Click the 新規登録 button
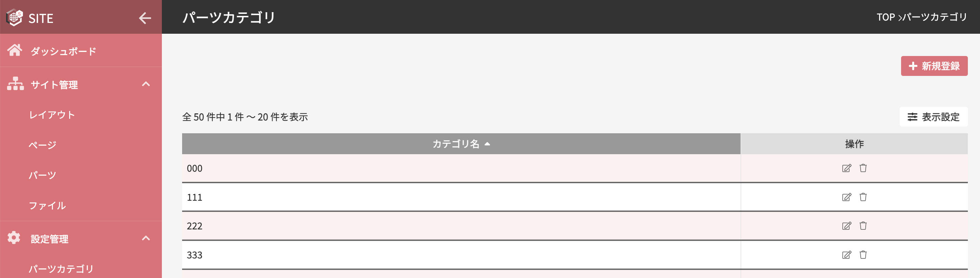This screenshot has height=278, width=980. tap(934, 66)
